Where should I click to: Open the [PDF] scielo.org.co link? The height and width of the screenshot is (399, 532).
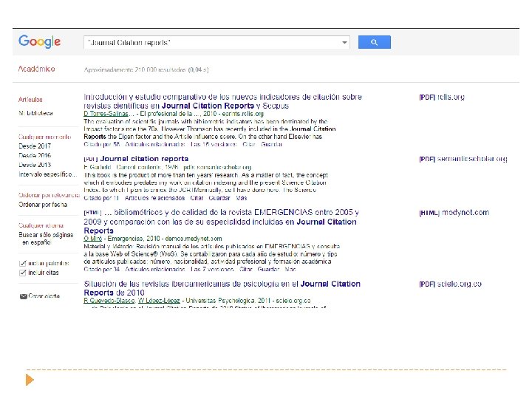coord(450,284)
